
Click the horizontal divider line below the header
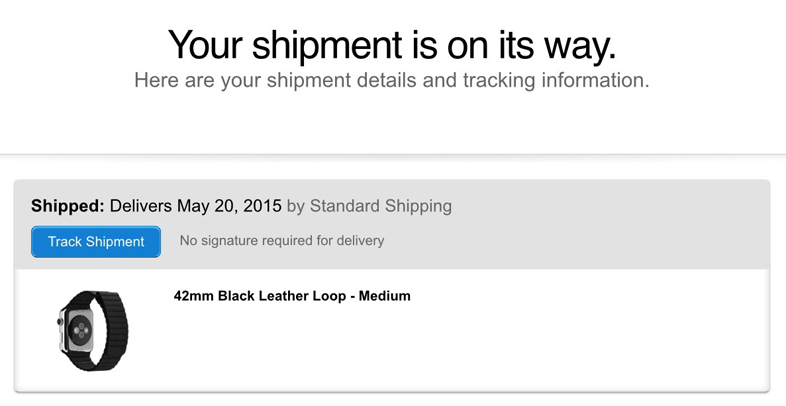tap(393, 155)
